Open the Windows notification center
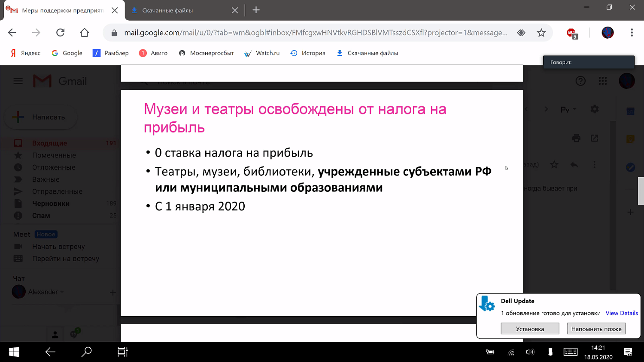This screenshot has height=362, width=644. coord(628,352)
